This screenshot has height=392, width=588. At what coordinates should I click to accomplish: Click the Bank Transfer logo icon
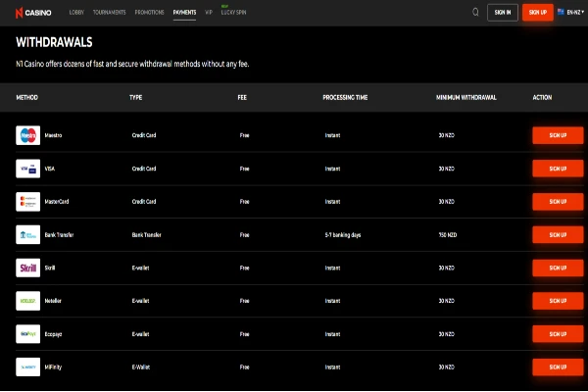click(x=28, y=235)
